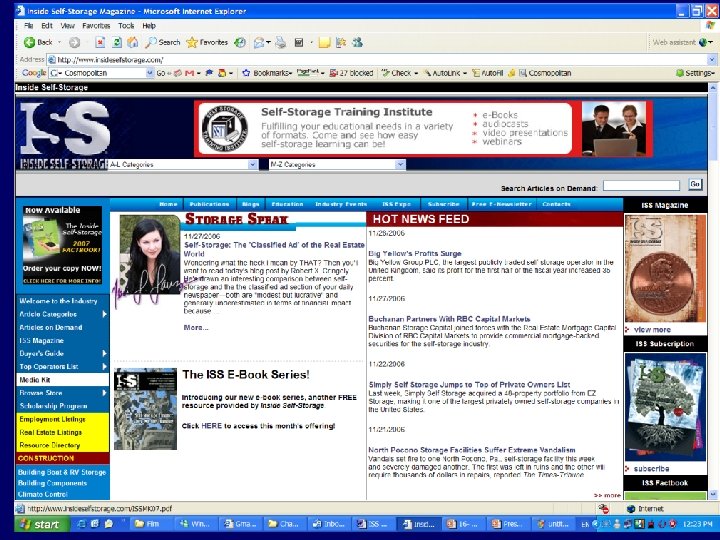Image resolution: width=720 pixels, height=540 pixels.
Task: Open the spell Check button
Action: (x=399, y=73)
